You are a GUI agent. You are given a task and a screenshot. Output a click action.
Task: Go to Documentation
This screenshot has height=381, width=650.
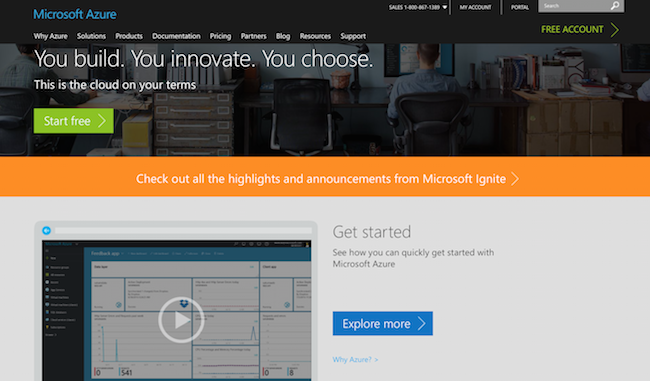[x=176, y=36]
